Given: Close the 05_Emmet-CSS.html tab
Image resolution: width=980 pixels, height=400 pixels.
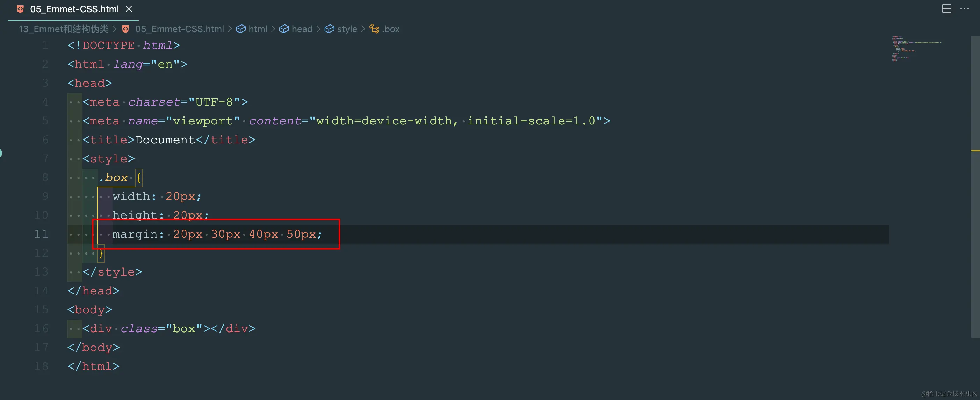Looking at the screenshot, I should (129, 9).
